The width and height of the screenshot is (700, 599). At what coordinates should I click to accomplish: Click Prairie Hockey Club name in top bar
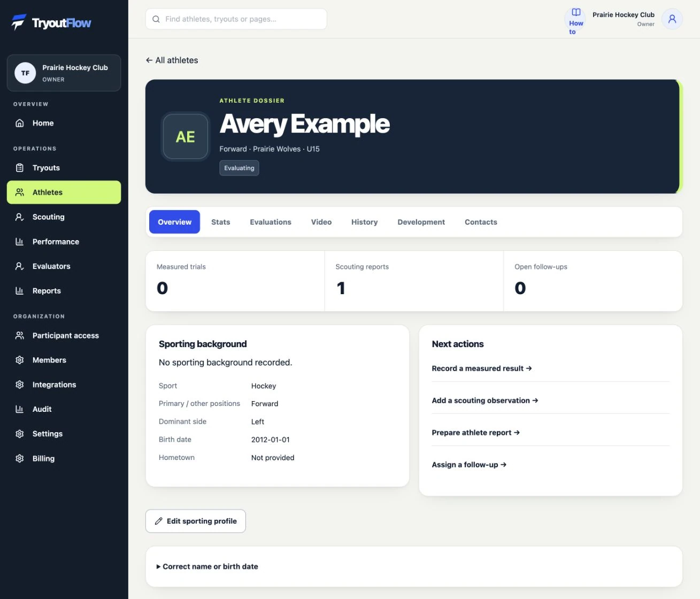[x=624, y=15]
